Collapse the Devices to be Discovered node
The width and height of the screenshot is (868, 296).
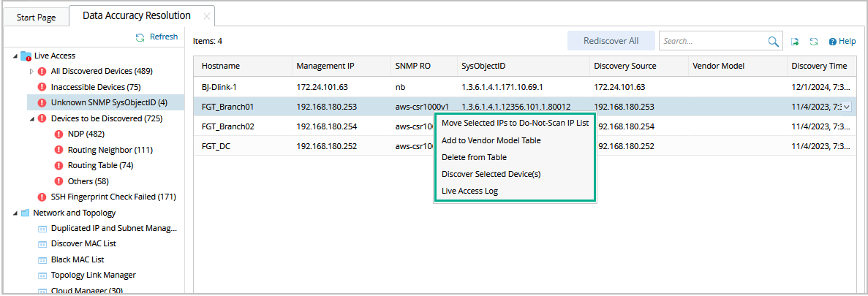(31, 118)
